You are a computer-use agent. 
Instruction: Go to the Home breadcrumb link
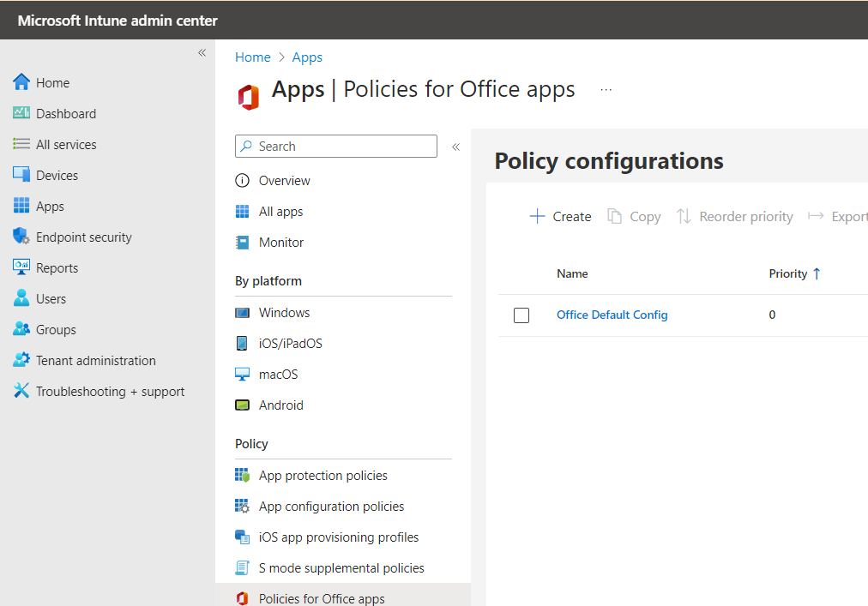253,57
